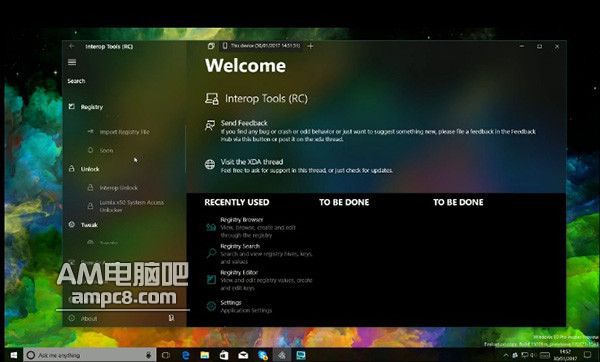Screen dimensions: 600x362
Task: Click the second TO BE DONE header
Action: [x=458, y=202]
